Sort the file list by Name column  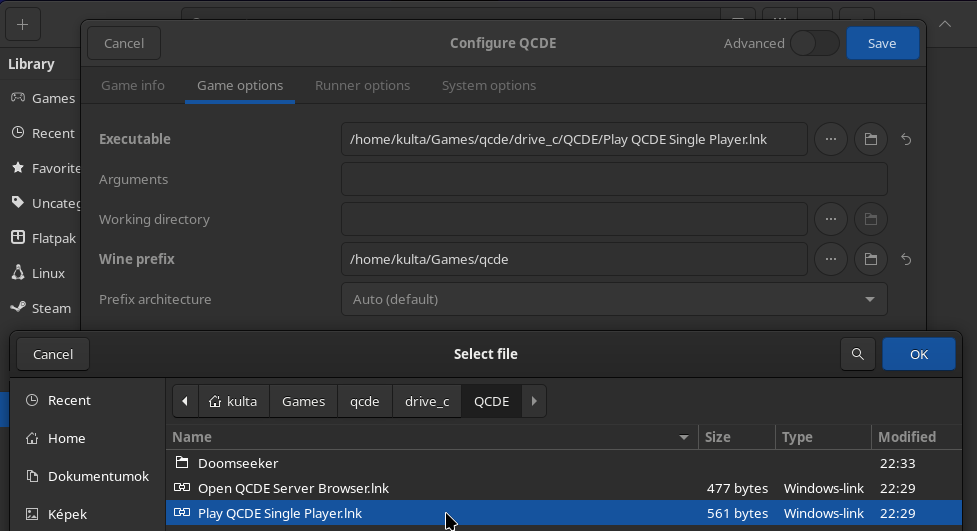pos(430,437)
